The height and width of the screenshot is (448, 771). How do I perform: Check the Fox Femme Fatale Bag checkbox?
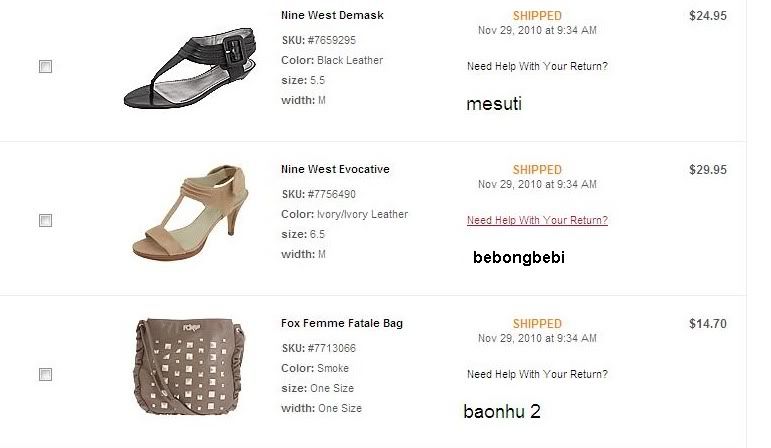(45, 374)
